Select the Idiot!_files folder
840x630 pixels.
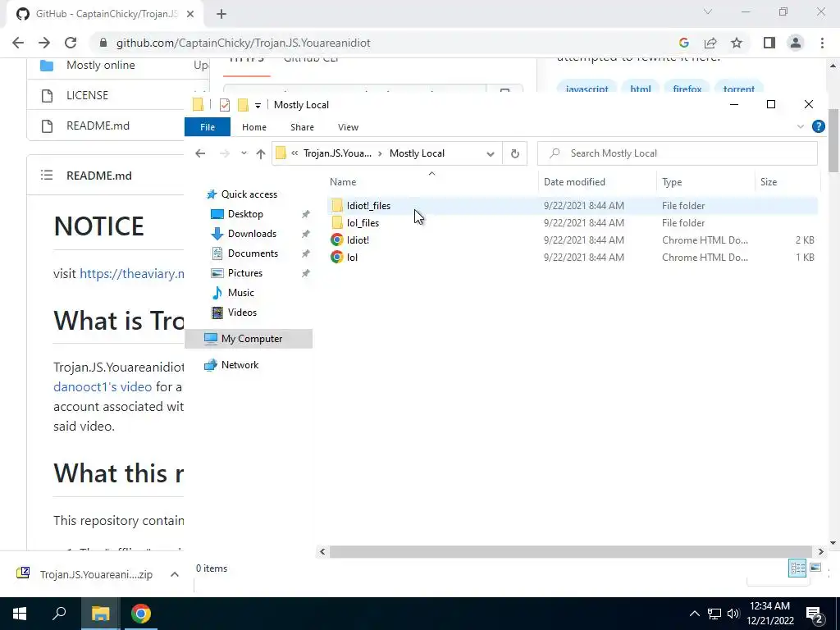coord(572,206)
